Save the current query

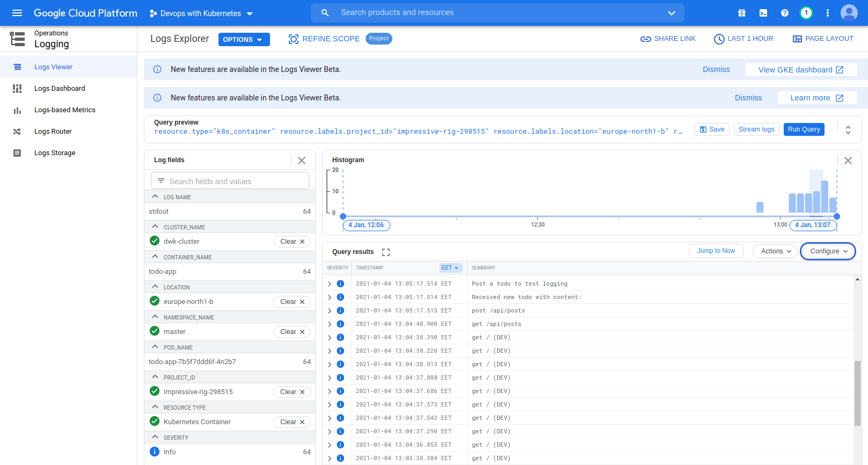tap(712, 129)
